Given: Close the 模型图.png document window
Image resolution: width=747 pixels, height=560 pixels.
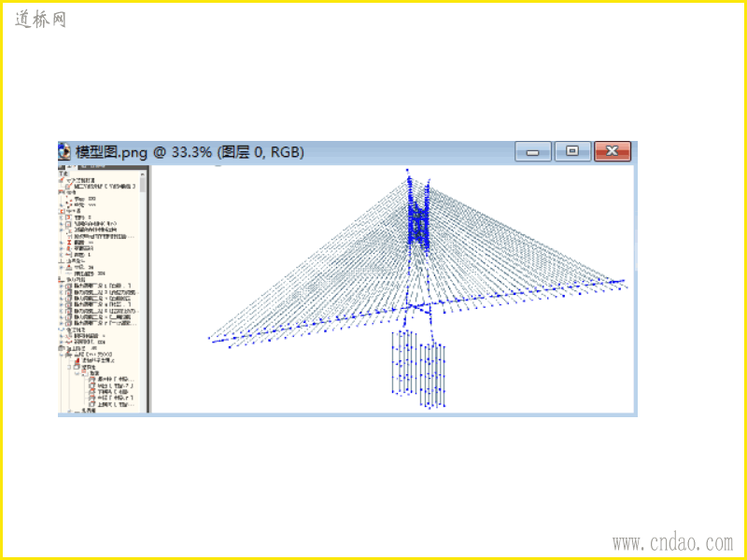Looking at the screenshot, I should pos(613,151).
